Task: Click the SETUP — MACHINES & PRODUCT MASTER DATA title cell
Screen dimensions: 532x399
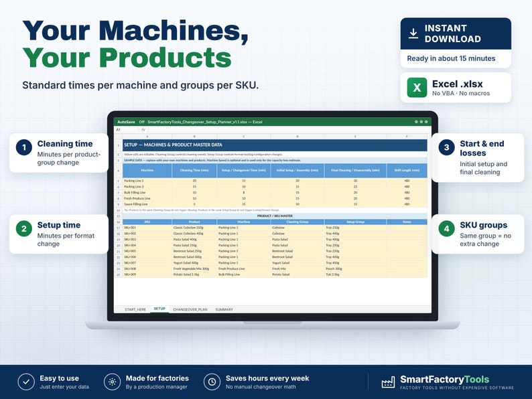Action: (x=275, y=145)
